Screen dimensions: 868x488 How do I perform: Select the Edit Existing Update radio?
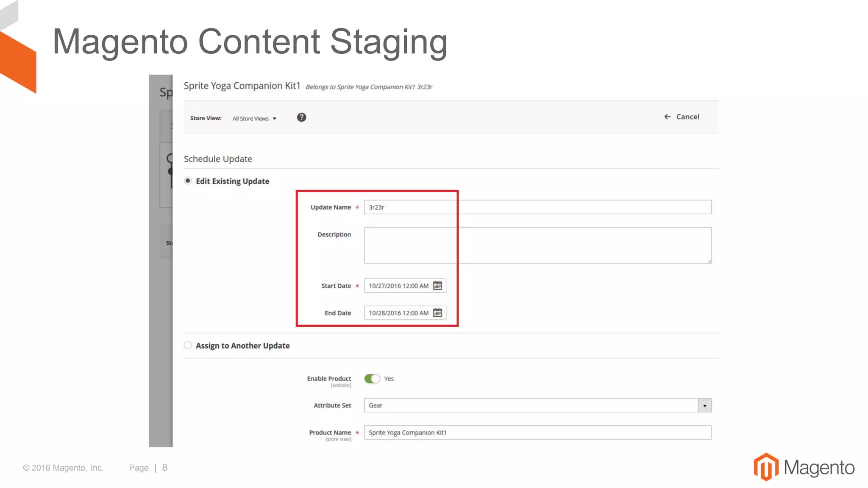(x=188, y=181)
